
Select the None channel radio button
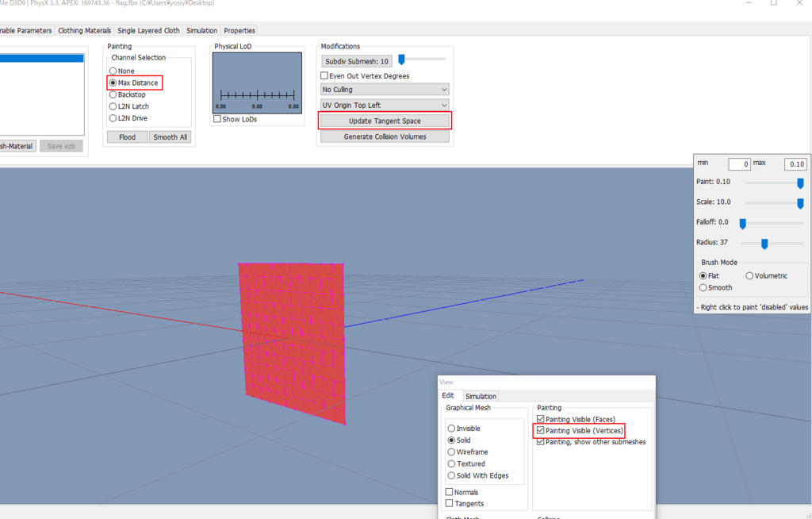(x=113, y=71)
